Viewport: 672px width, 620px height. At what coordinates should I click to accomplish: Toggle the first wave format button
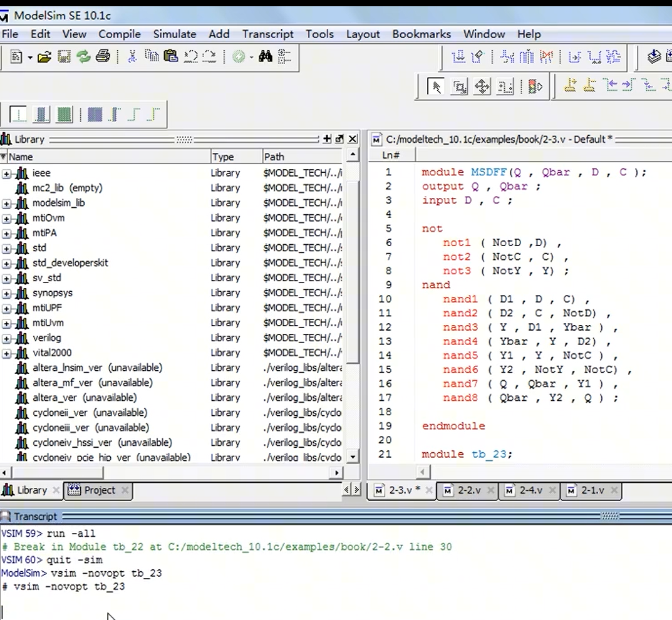[x=18, y=115]
